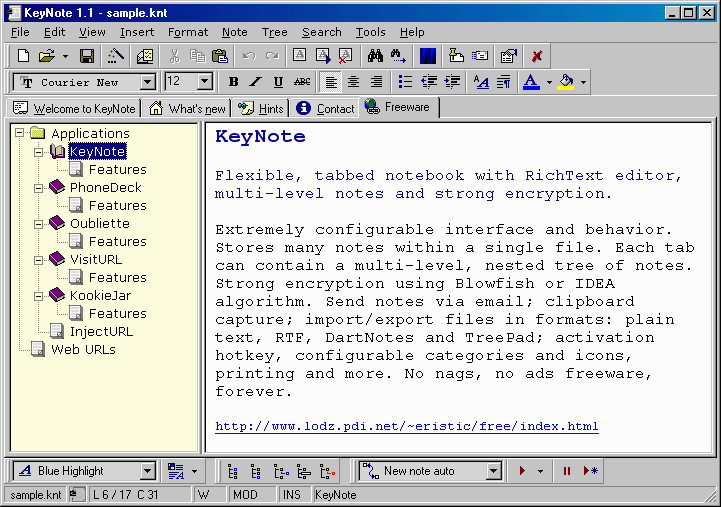
Task: Click the New file icon
Action: 22,56
